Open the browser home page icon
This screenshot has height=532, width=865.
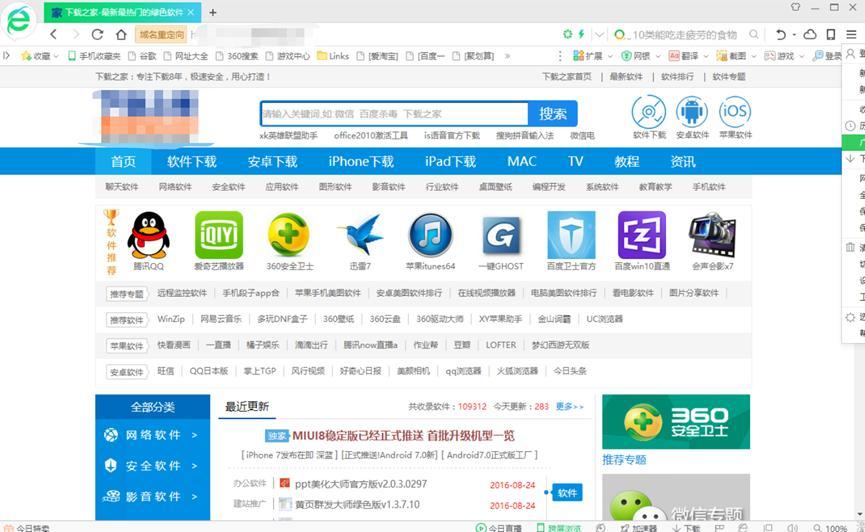tap(121, 34)
